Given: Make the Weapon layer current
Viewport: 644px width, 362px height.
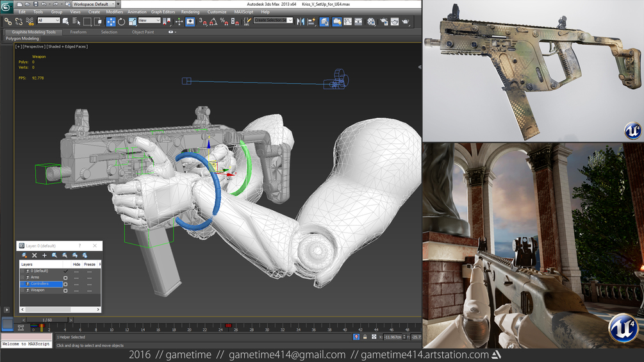Looking at the screenshot, I should pos(65,291).
